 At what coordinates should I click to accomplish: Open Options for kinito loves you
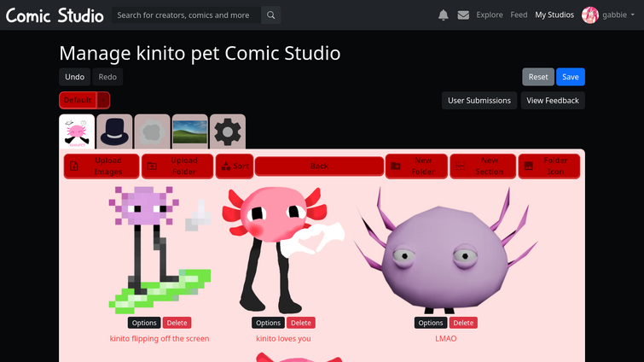(268, 323)
